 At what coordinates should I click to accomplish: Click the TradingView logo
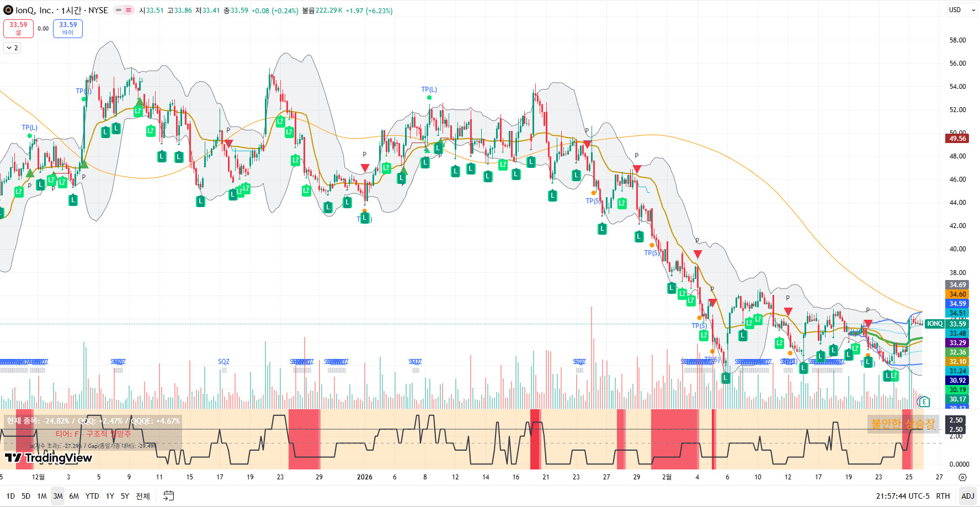49,458
